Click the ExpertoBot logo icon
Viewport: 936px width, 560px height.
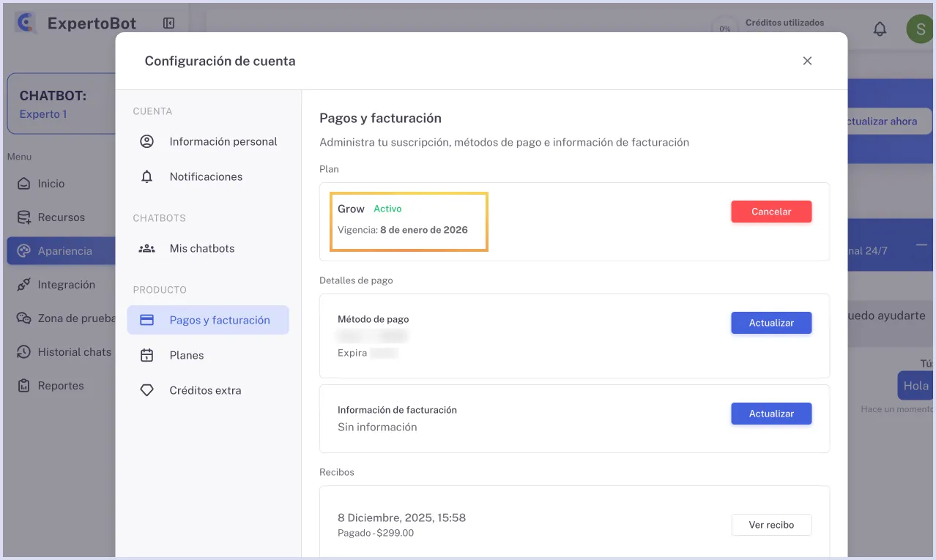point(26,23)
